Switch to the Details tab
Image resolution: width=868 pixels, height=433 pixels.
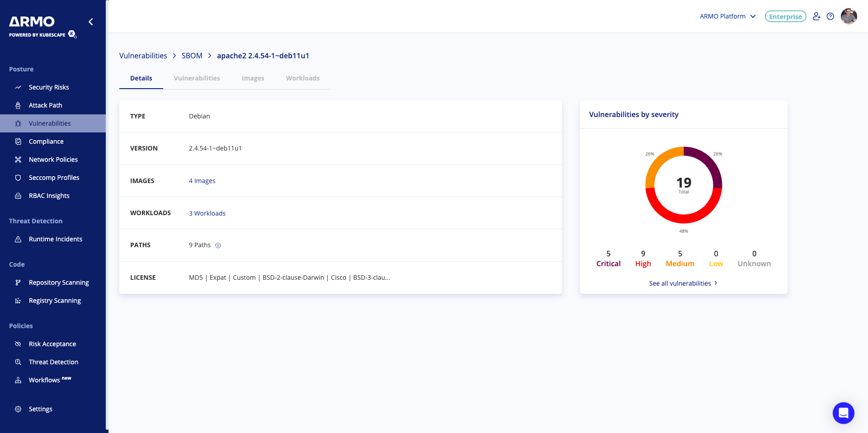tap(141, 78)
